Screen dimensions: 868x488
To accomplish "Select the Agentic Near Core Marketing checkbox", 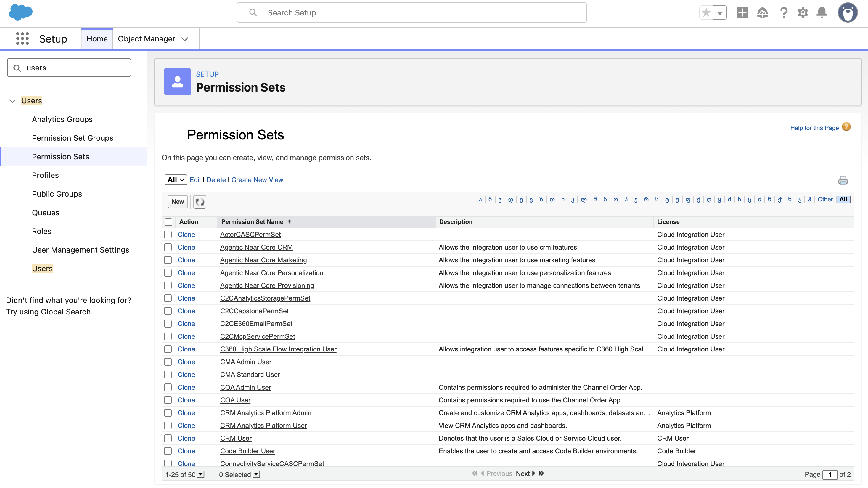I will click(168, 260).
